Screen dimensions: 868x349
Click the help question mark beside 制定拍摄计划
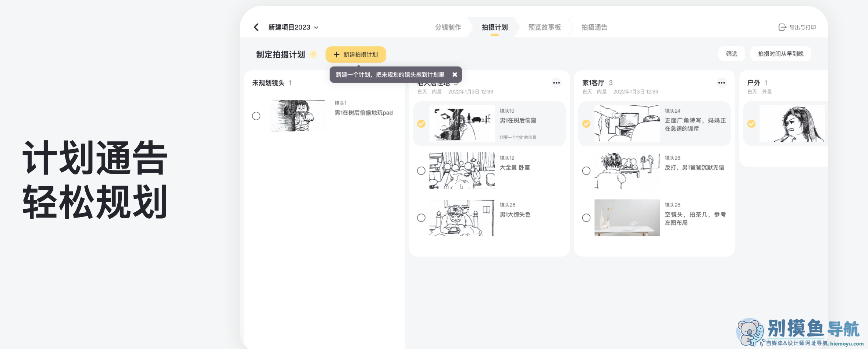314,54
